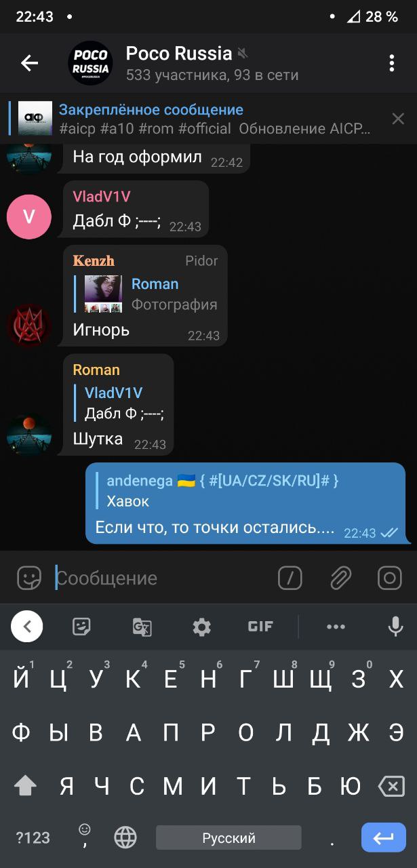
Task: Switch keyboard to ?123 symbols
Action: pyautogui.click(x=33, y=837)
